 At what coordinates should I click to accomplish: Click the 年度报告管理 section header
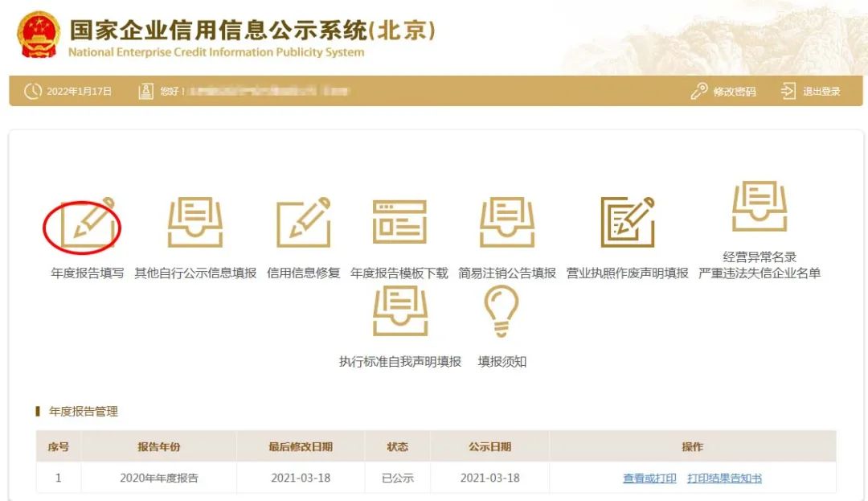[x=83, y=410]
